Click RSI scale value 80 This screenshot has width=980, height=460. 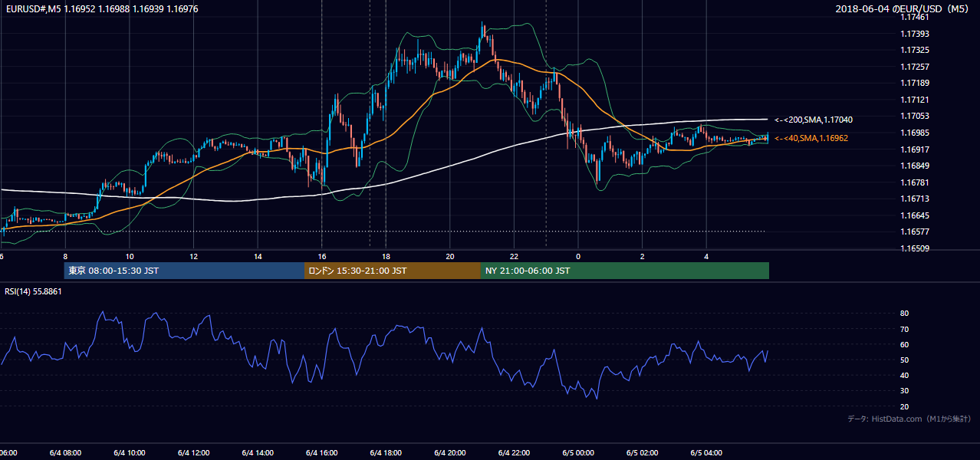click(904, 314)
